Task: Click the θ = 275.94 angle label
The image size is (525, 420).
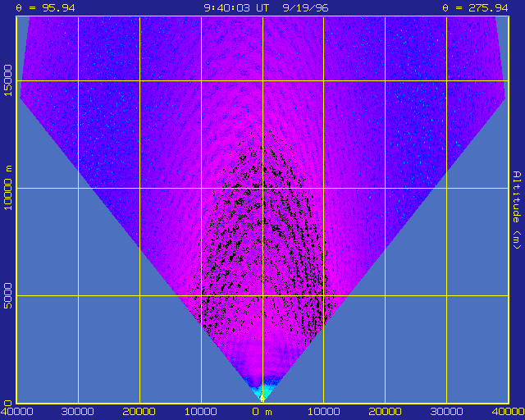Action: [x=475, y=7]
